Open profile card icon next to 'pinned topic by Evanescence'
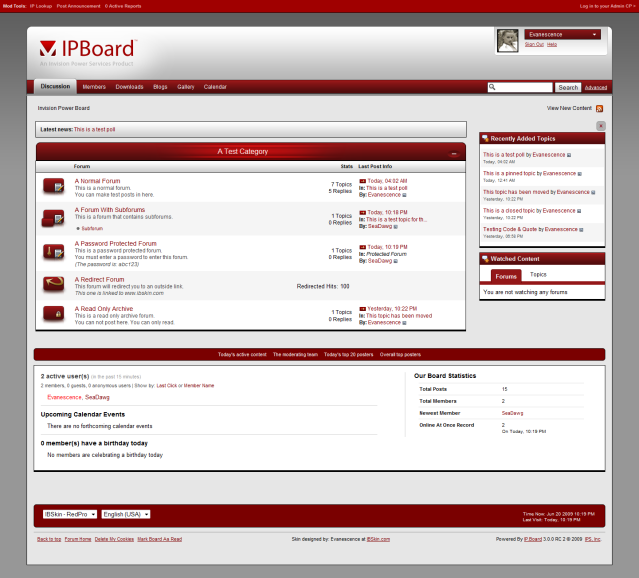The image size is (639, 578). point(580,174)
